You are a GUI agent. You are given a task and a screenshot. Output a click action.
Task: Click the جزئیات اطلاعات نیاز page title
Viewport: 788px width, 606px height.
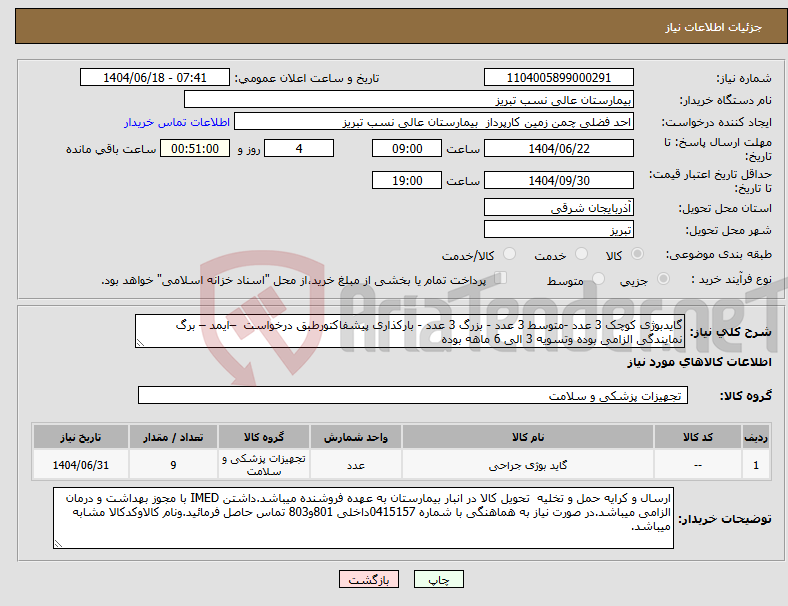click(x=714, y=27)
